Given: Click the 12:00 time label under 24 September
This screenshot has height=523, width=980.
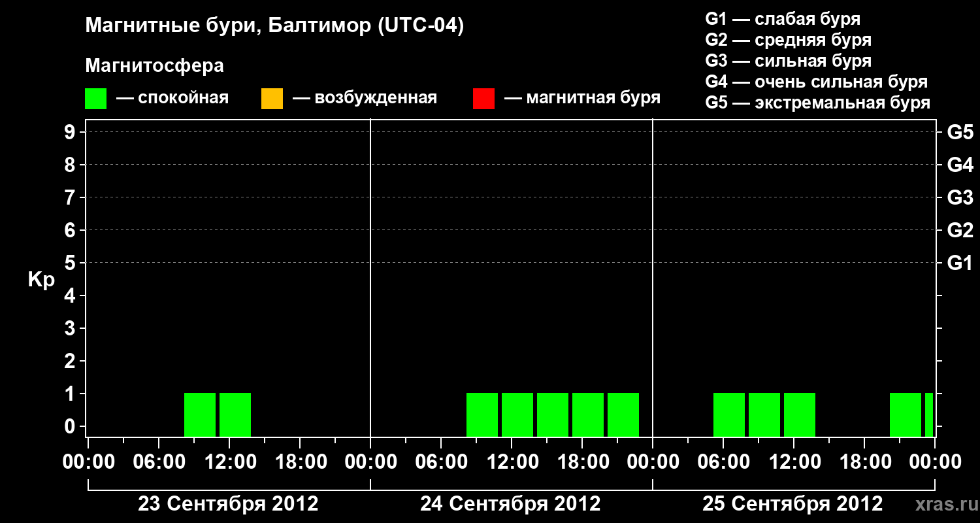Looking at the screenshot, I should tap(512, 462).
